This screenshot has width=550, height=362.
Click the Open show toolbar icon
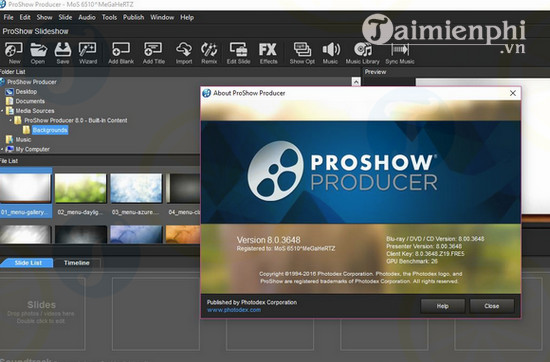pos(38,53)
